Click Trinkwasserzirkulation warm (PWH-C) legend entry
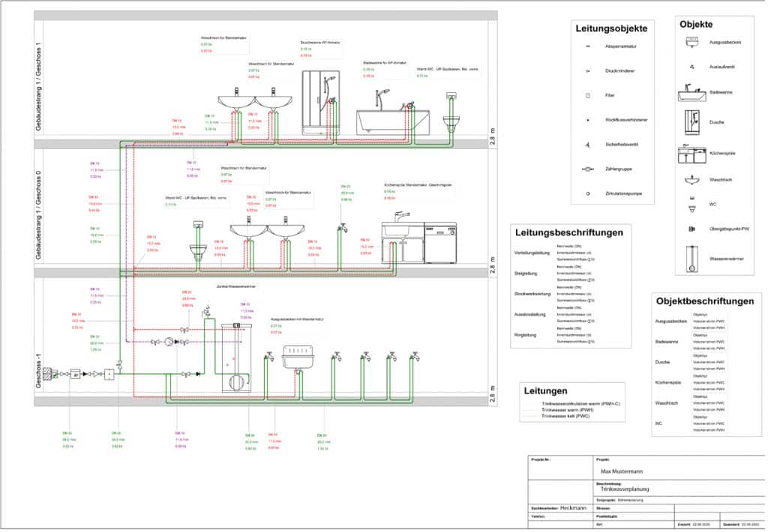This screenshot has width=768, height=532. (x=580, y=405)
